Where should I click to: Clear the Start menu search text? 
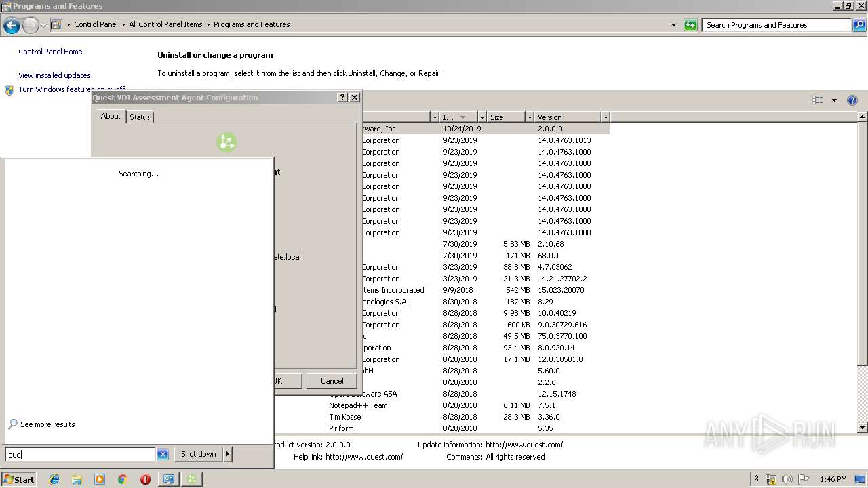coord(163,455)
